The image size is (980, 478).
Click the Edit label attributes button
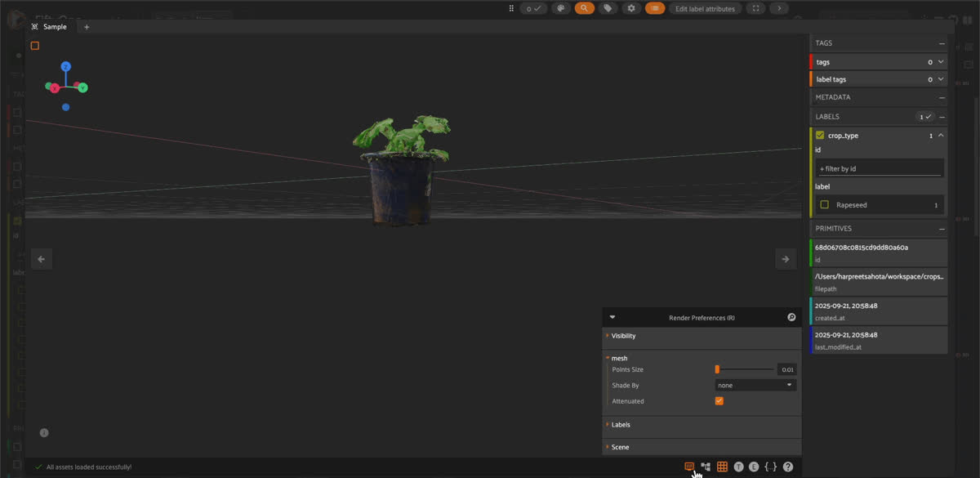coord(706,8)
